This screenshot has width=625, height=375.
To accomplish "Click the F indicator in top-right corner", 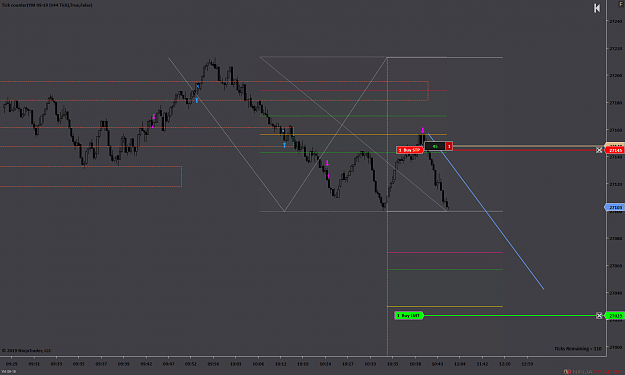I will click(x=621, y=4).
